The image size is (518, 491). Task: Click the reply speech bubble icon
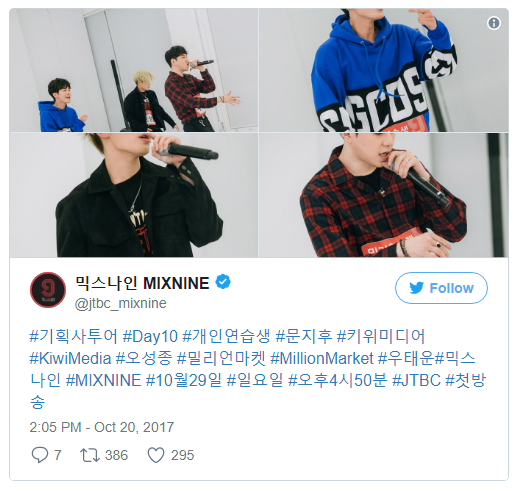click(40, 455)
